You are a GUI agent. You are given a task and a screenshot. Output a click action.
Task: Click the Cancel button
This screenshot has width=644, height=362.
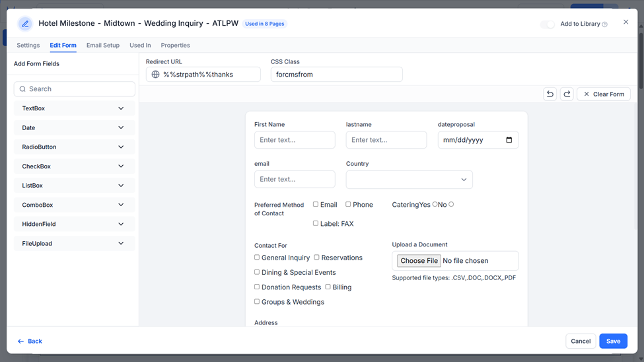(x=581, y=341)
